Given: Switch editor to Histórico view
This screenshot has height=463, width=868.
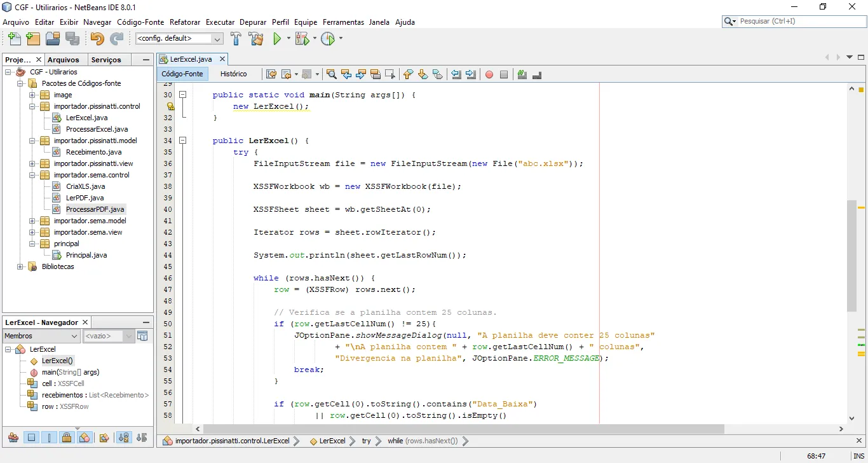Looking at the screenshot, I should pos(233,74).
